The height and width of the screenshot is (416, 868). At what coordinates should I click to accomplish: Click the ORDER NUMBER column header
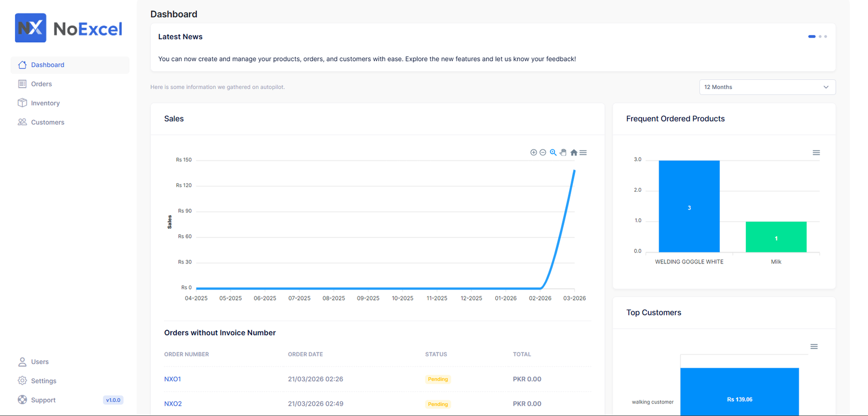[187, 354]
